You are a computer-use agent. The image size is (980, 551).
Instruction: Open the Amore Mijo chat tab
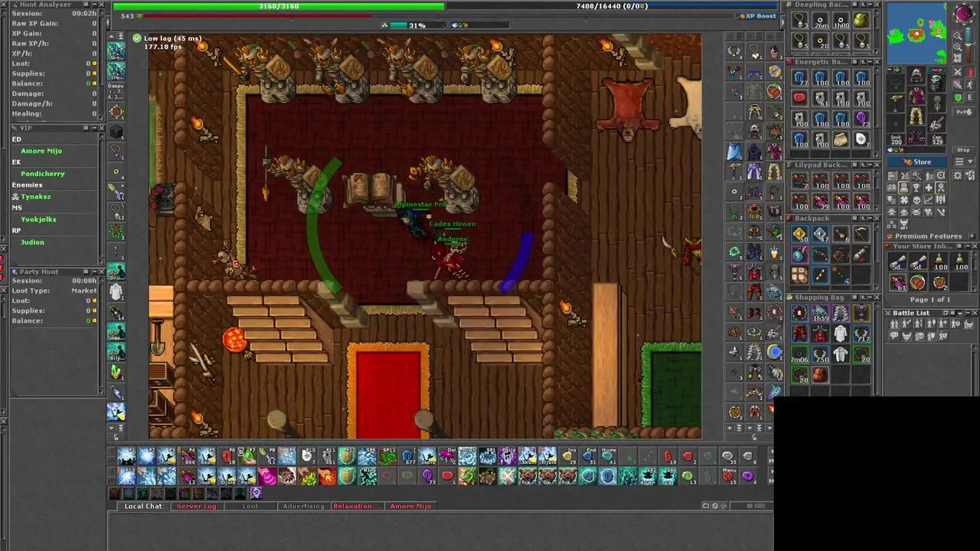click(410, 506)
